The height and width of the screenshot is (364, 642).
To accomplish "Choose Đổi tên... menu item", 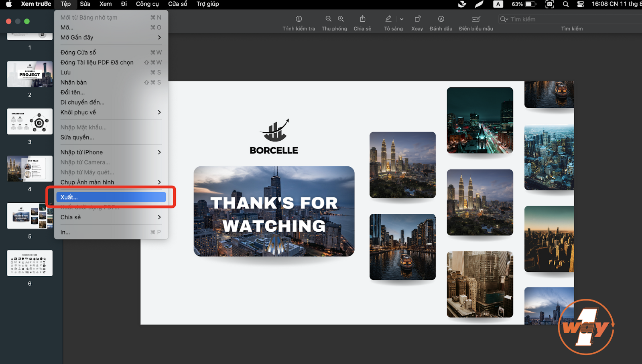I will point(111,92).
